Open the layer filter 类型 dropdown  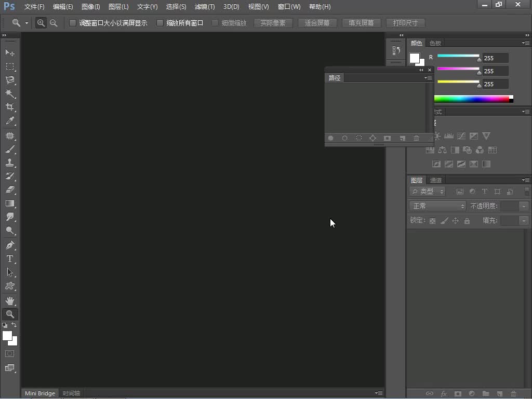point(428,191)
